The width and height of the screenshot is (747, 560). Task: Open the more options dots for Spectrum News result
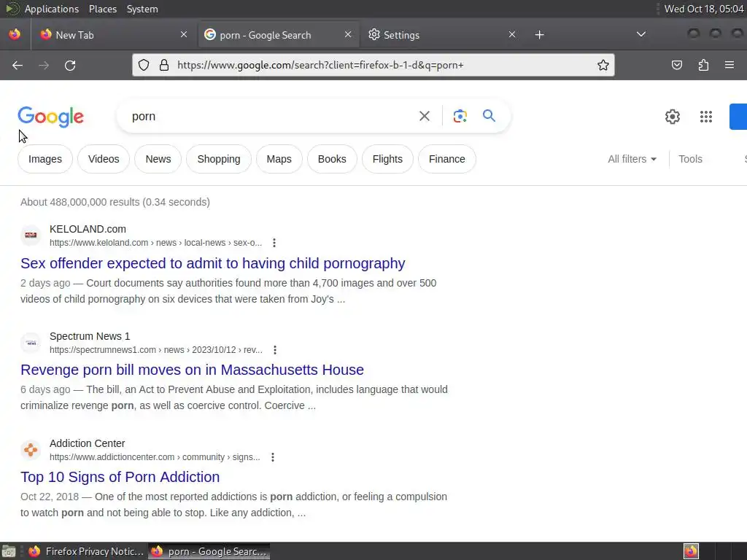tap(275, 350)
